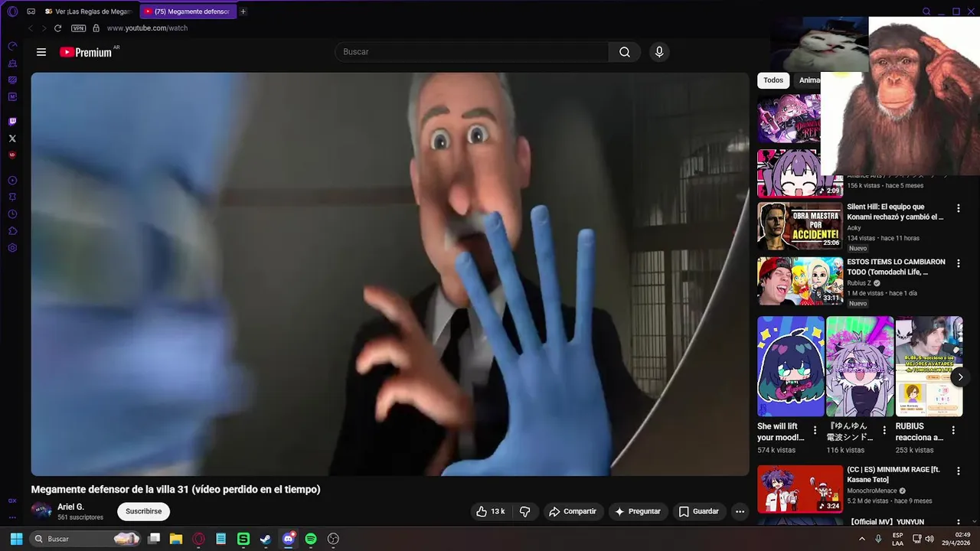Open '(CC | ES) MINIMUM RAGE' video thumbnail
980x551 pixels.
800,489
